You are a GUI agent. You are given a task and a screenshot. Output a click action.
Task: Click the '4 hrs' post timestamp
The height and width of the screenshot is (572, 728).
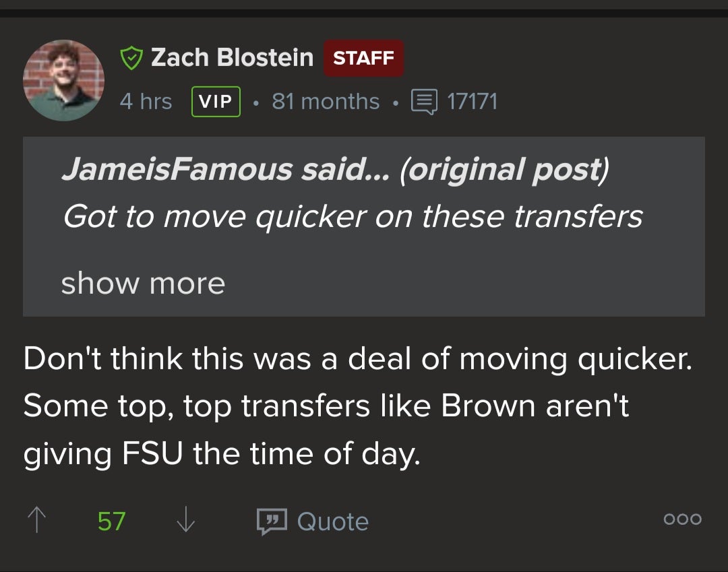146,102
